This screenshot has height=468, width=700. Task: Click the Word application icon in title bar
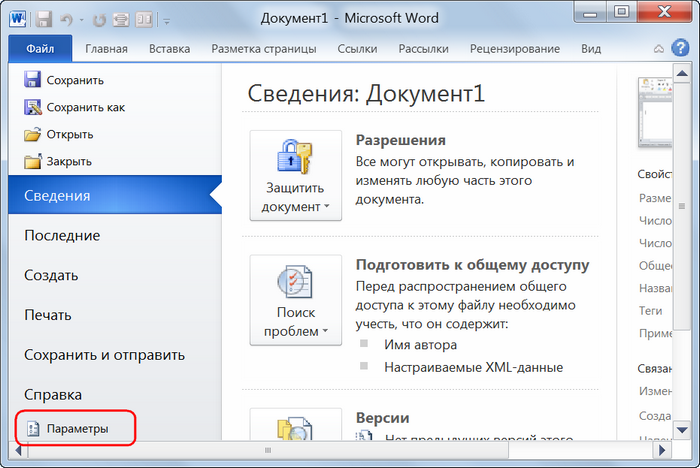click(x=18, y=19)
